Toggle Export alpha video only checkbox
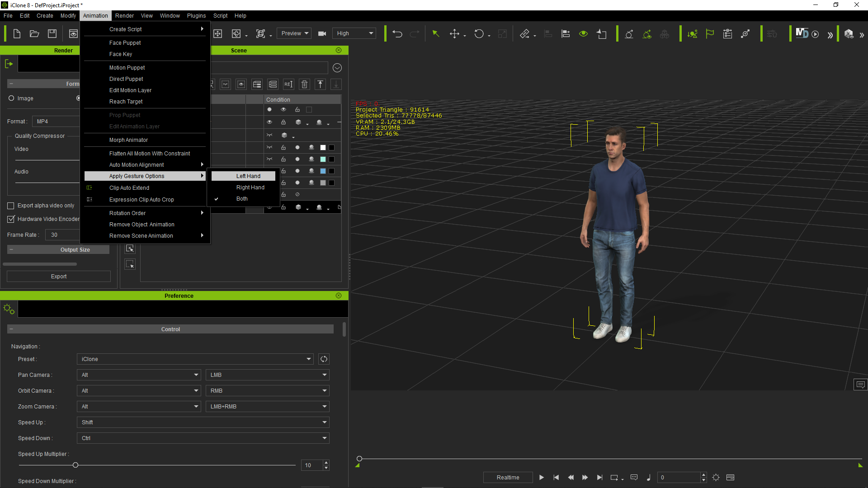Image resolution: width=868 pixels, height=488 pixels. point(11,206)
